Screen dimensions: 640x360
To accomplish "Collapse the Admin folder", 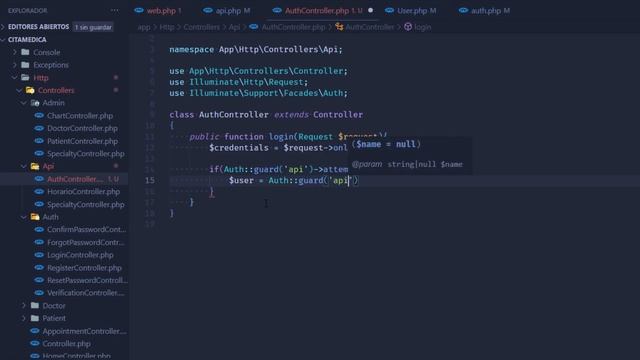I will 53,103.
